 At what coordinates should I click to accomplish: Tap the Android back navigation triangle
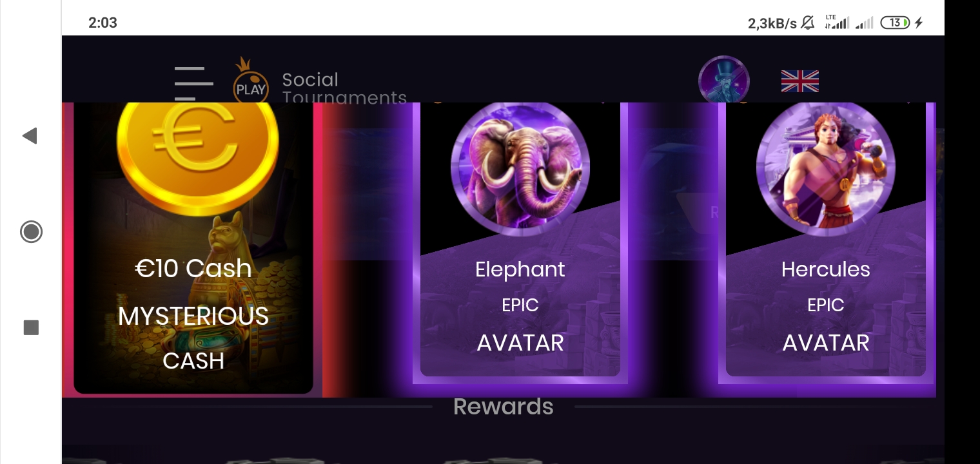(30, 135)
